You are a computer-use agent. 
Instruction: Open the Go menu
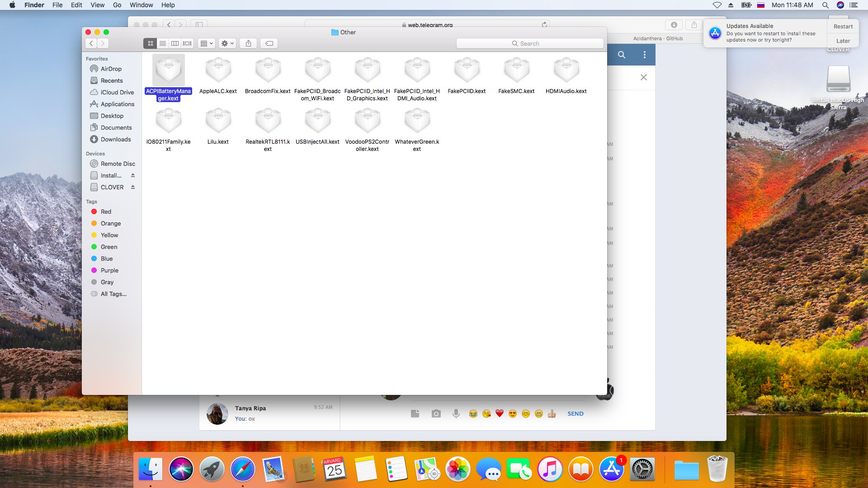(117, 5)
